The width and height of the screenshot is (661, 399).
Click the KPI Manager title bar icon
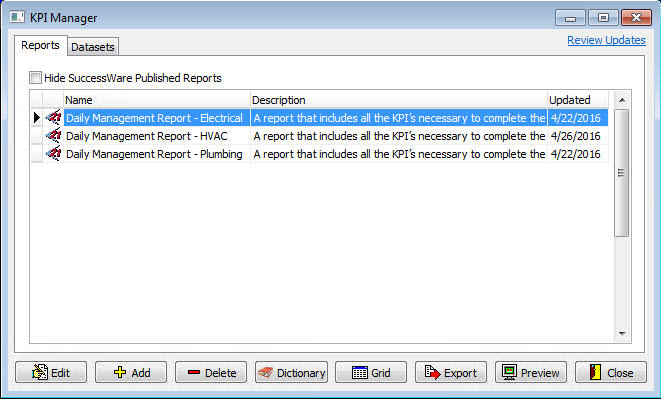pos(17,17)
